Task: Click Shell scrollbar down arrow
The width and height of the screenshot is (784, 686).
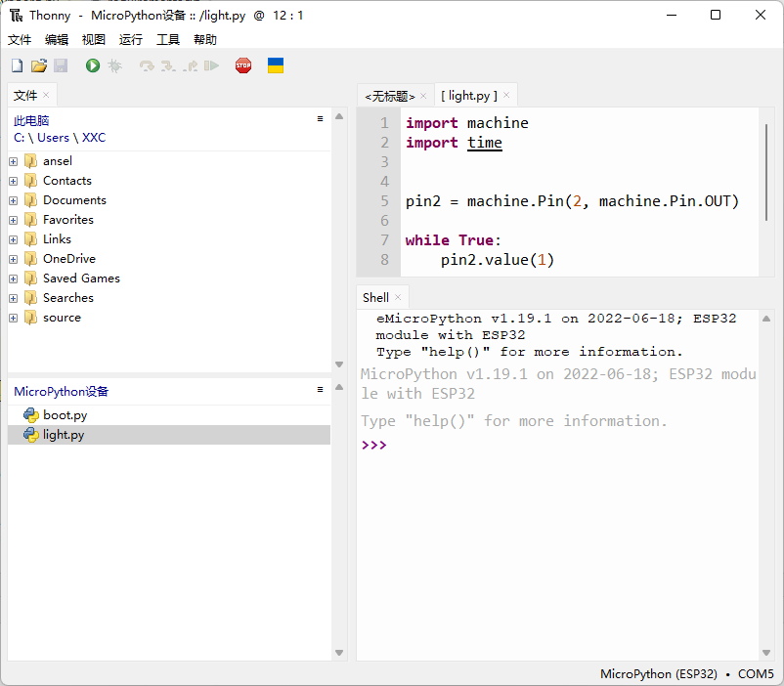Action: click(766, 653)
